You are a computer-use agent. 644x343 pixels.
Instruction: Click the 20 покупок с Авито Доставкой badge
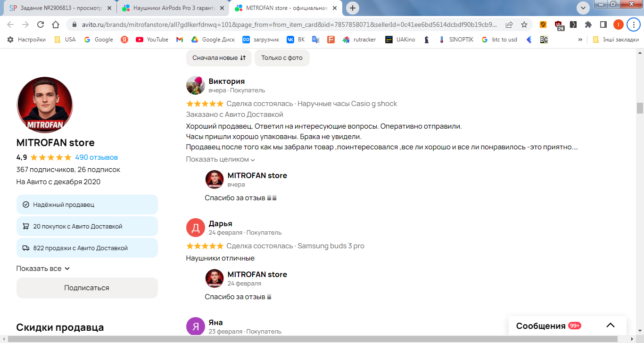pos(87,227)
